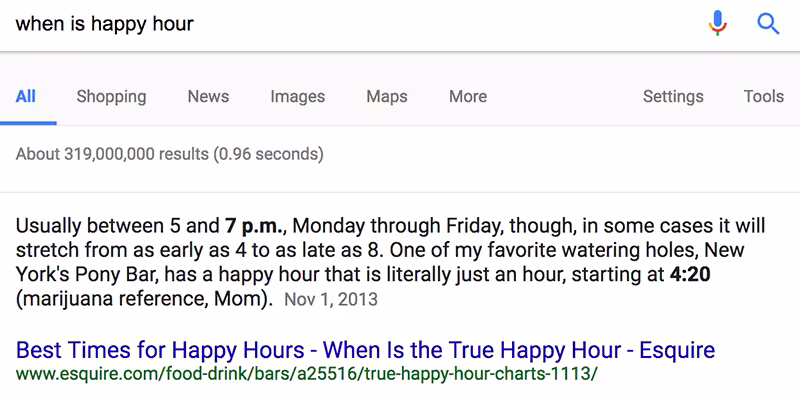Open the Esquire Best Times for Happy Hours link
Screen dimensions: 800x400
point(366,351)
